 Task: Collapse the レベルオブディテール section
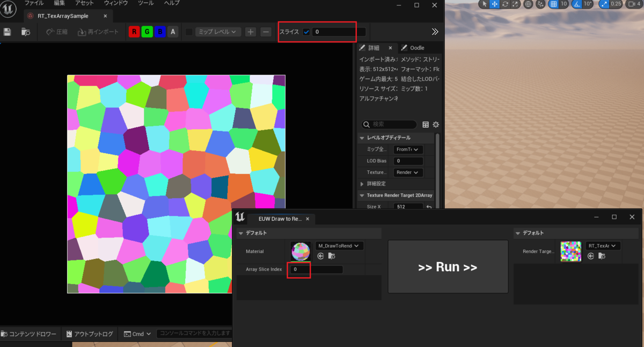point(362,138)
